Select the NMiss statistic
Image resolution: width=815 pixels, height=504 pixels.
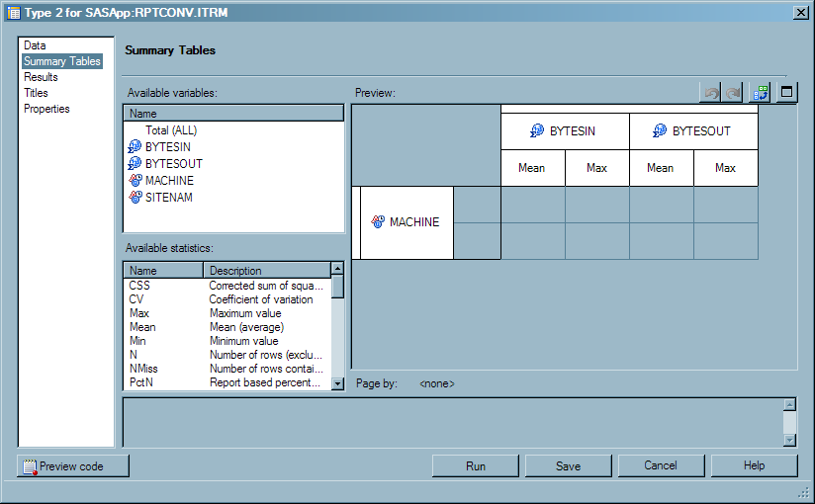coord(143,369)
